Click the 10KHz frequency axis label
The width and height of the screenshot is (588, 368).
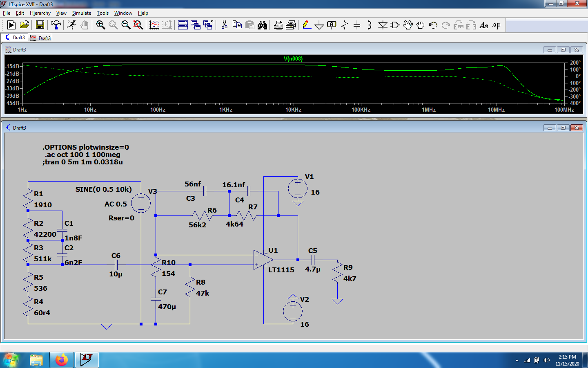point(293,110)
